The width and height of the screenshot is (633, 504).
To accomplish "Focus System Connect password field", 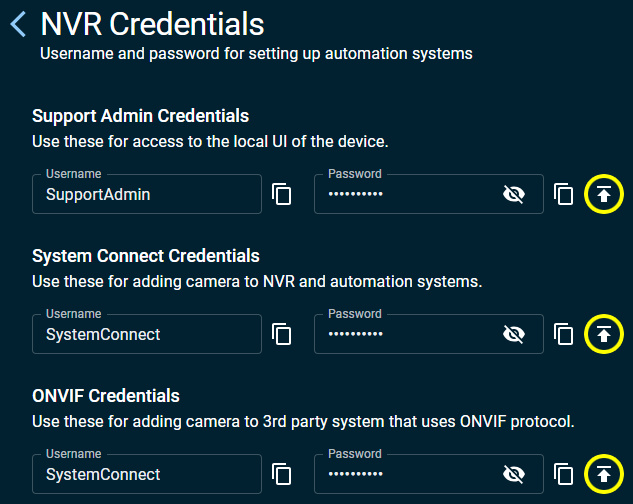I will click(429, 334).
